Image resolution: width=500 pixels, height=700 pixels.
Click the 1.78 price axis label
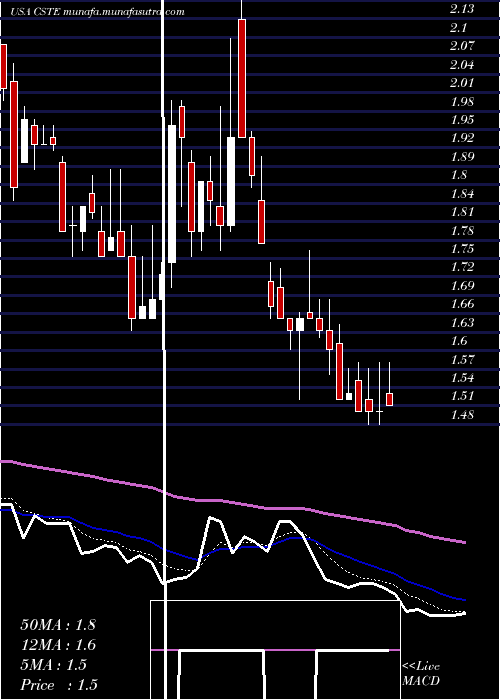[462, 230]
